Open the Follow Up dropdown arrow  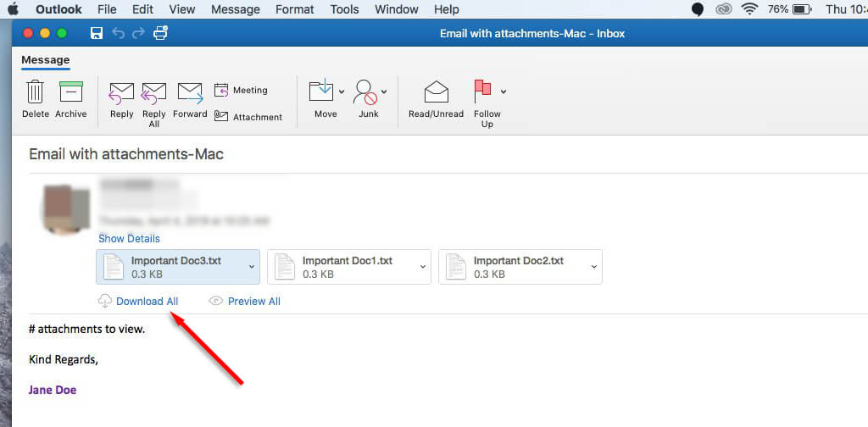pos(504,91)
